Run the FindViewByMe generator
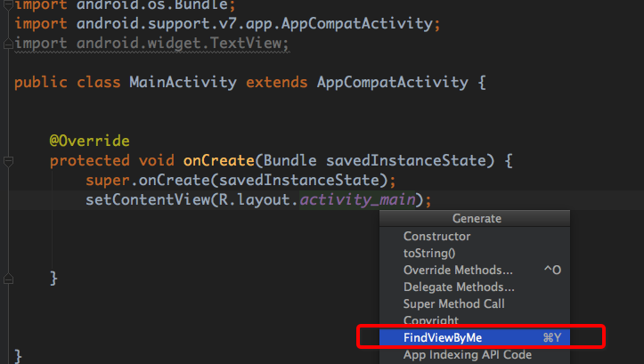The image size is (644, 364). click(443, 337)
